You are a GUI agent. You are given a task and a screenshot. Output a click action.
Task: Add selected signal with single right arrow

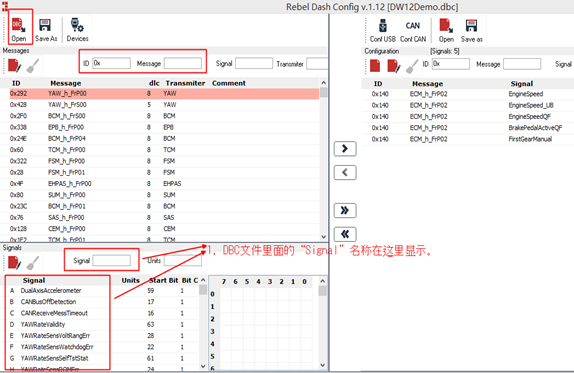click(345, 149)
